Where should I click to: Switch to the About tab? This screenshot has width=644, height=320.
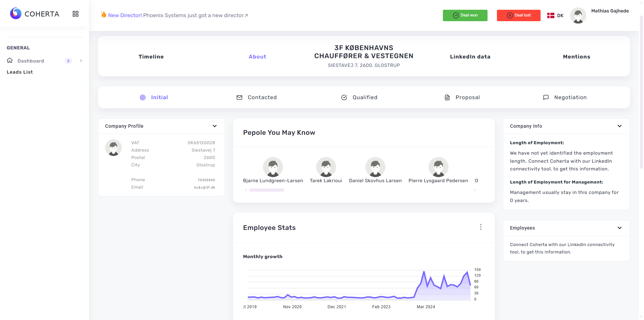(x=258, y=57)
